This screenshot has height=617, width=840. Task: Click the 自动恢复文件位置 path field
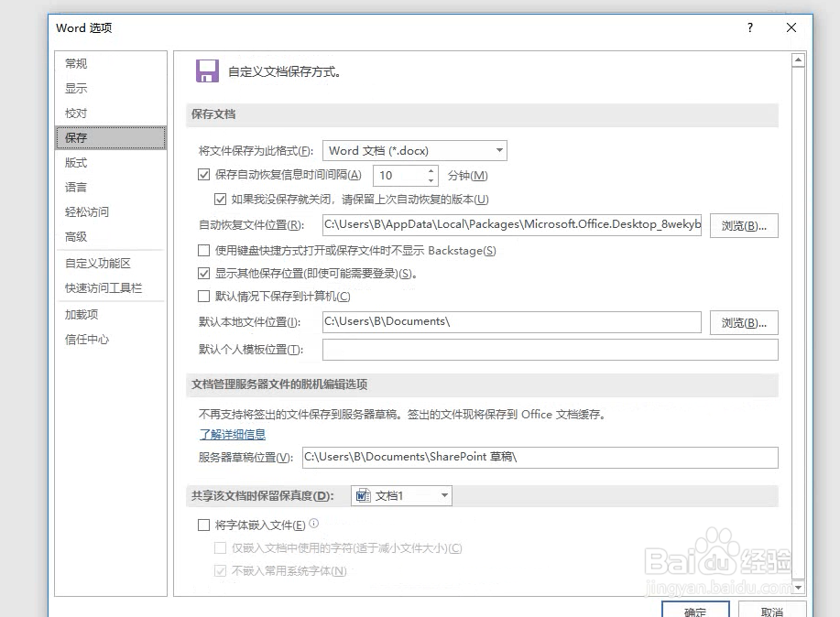point(512,224)
